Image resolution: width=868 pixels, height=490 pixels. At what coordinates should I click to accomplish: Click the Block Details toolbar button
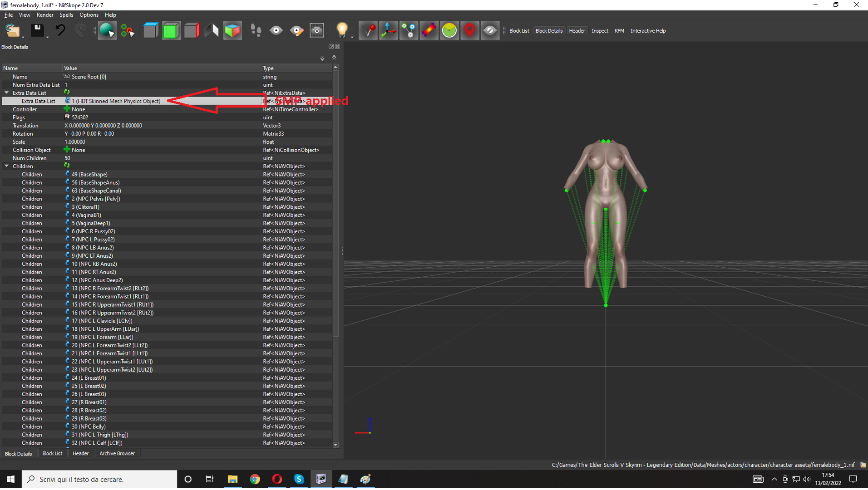(549, 31)
